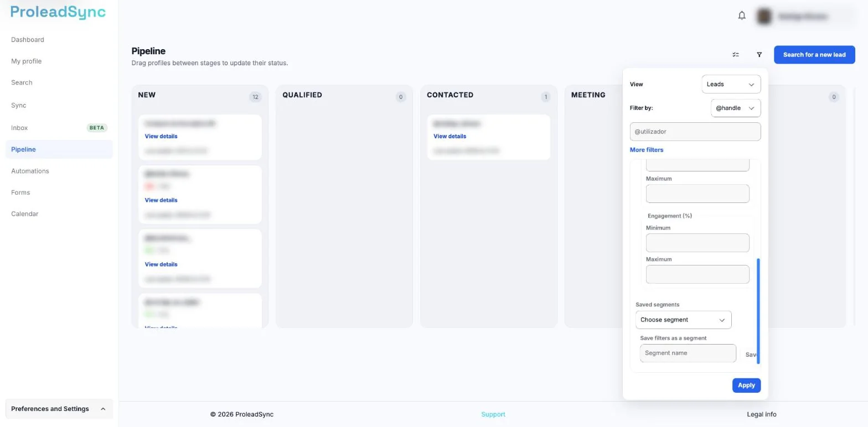Open the Automations page

tap(30, 171)
